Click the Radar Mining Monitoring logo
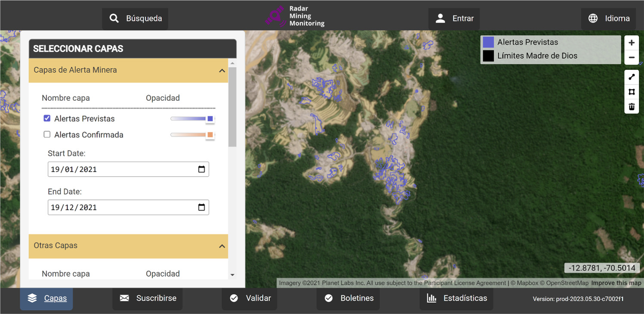 [x=295, y=16]
